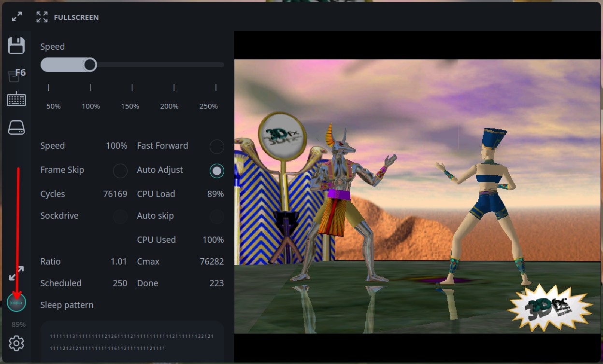Click the round turbo button in sidebar

(16, 303)
